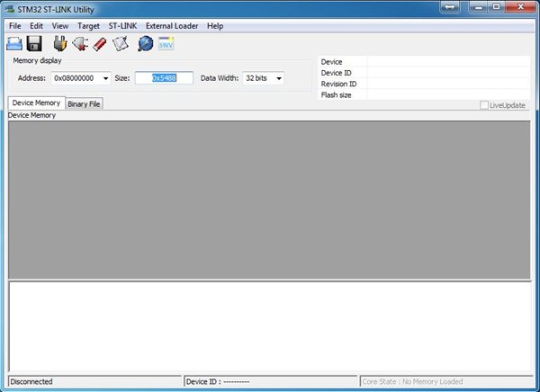Click the gray Device Memory grid area
540x392 pixels.
[269, 200]
